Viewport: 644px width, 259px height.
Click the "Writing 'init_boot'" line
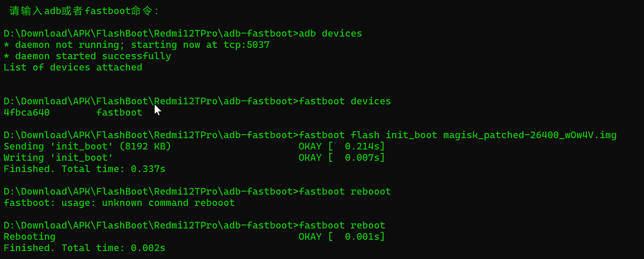click(58, 158)
